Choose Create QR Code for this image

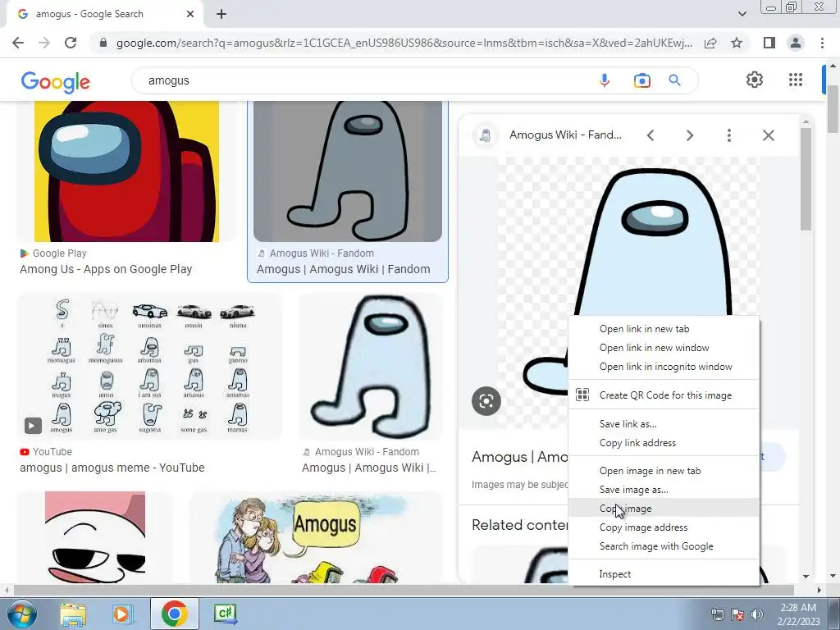(x=664, y=395)
